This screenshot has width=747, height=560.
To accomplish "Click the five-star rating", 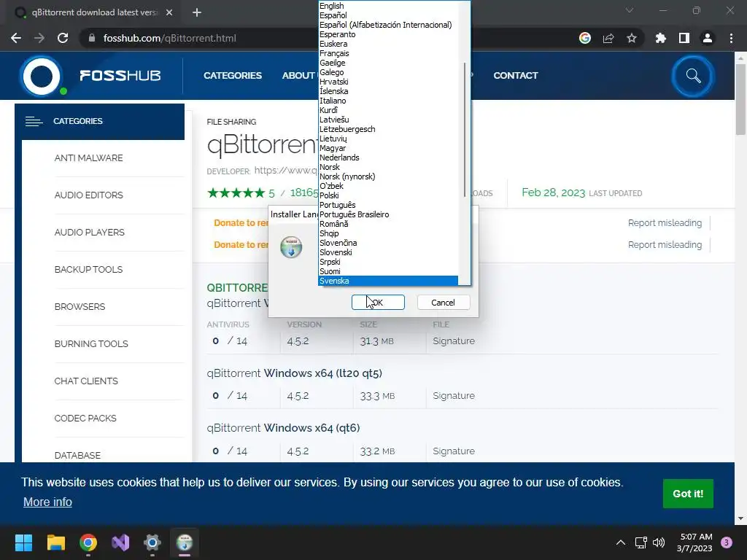I will pos(236,192).
